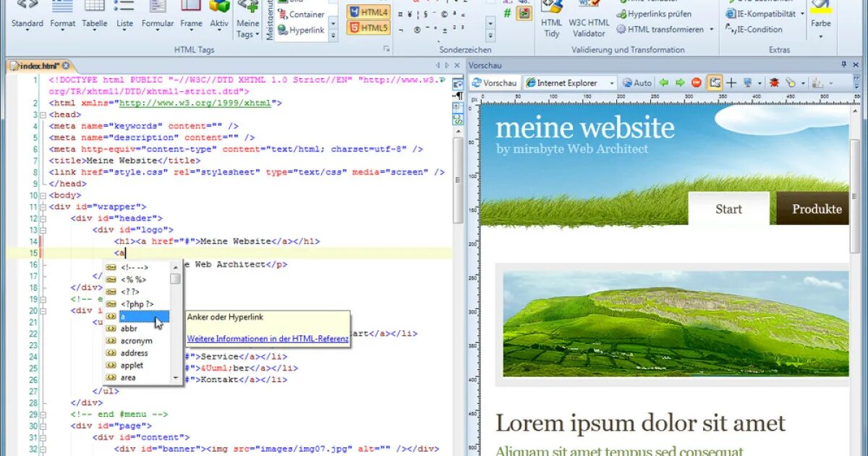
Task: Toggle Auto preview refresh
Action: point(637,83)
